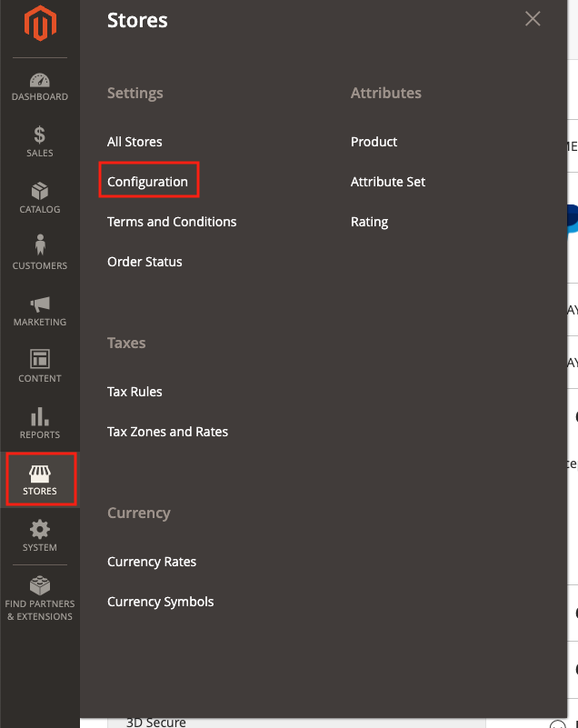The height and width of the screenshot is (728, 578).
Task: Open the Content menu
Action: coord(40,367)
